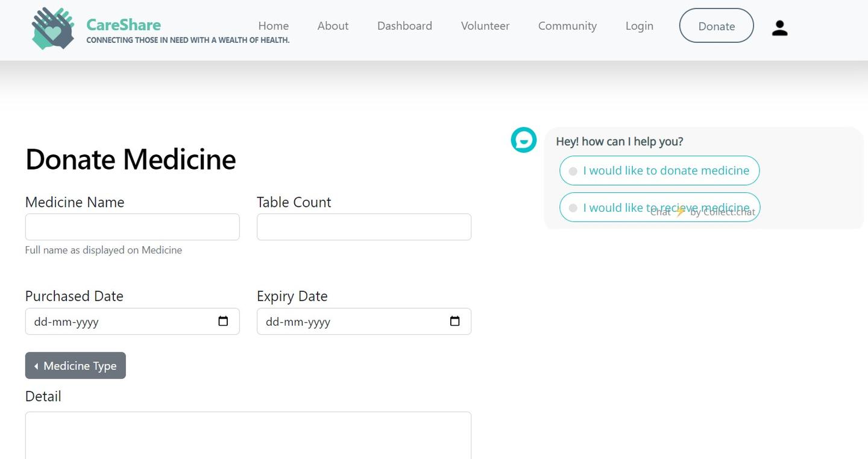
Task: Click the 'Medicine Name' label
Action: (75, 202)
